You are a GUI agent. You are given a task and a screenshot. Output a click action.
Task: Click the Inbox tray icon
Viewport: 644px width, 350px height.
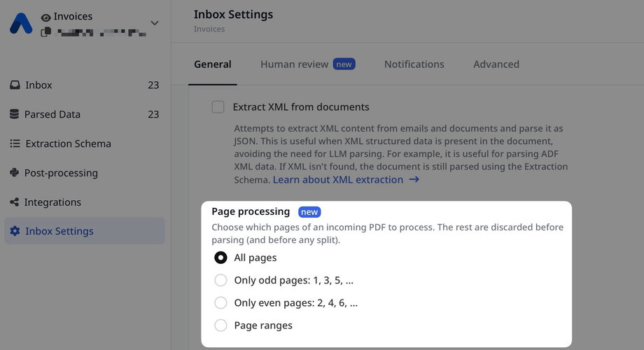pyautogui.click(x=15, y=85)
